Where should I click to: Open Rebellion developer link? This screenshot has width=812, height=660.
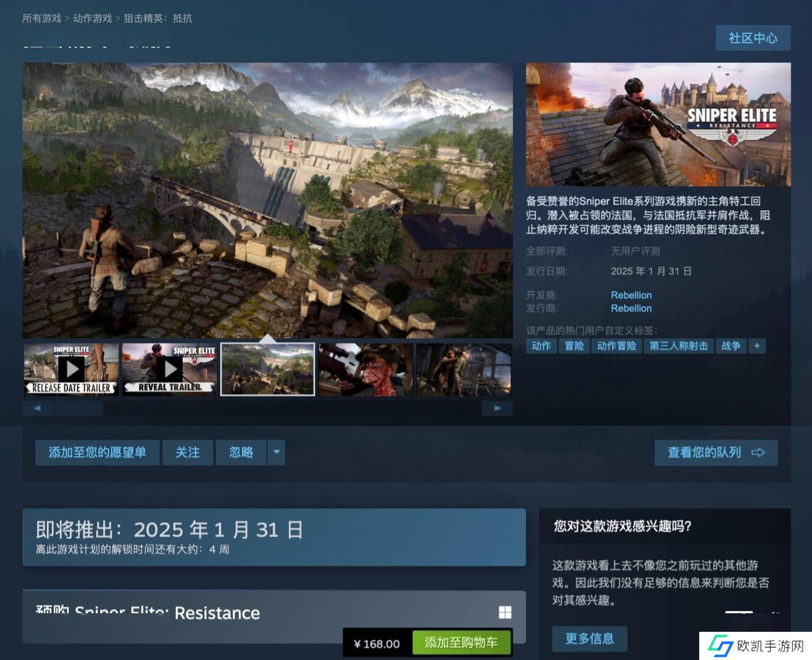coord(631,295)
